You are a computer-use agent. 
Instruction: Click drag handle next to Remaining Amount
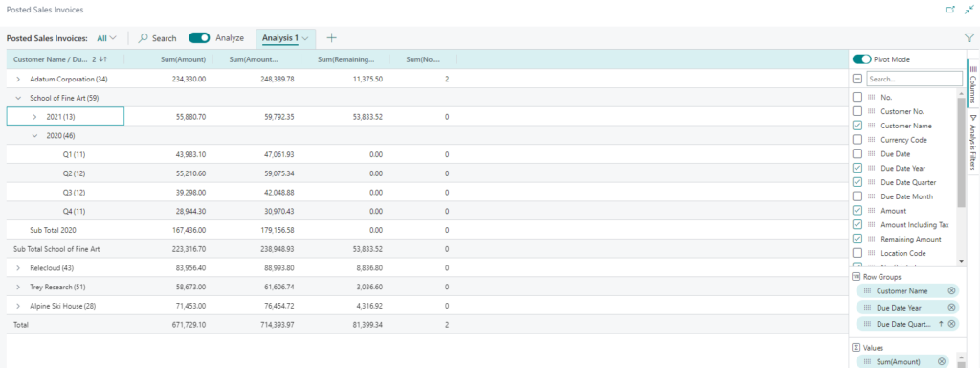click(x=871, y=239)
